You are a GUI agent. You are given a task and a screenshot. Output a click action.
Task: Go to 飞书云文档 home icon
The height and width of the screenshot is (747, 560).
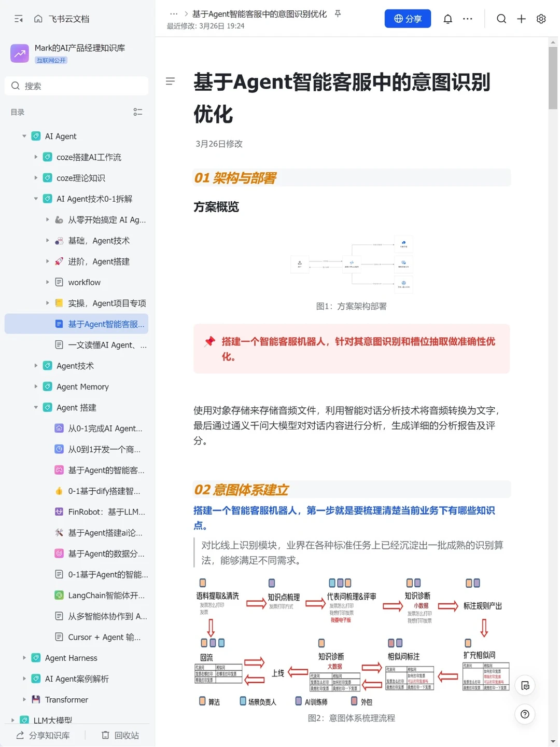(x=38, y=19)
